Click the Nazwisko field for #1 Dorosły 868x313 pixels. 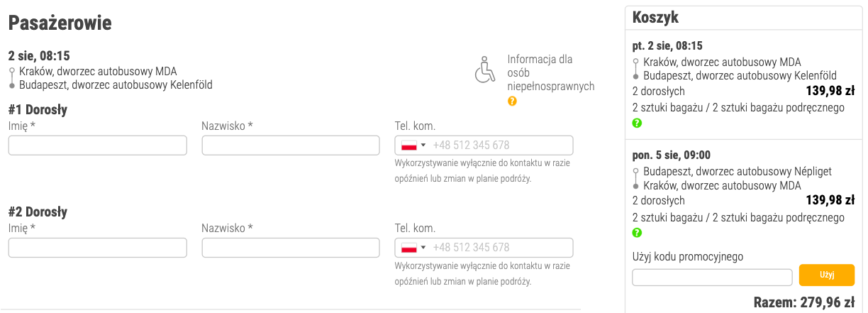click(x=291, y=145)
